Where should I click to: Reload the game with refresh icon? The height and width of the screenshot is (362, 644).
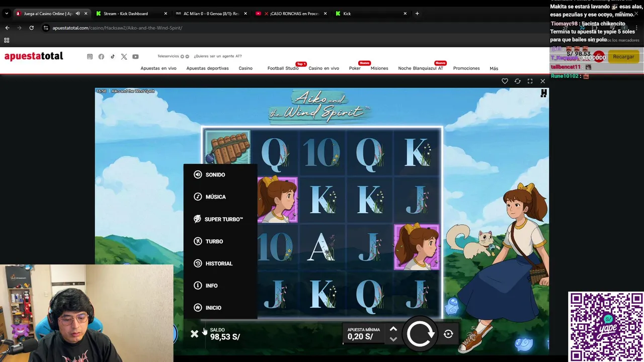[x=517, y=81]
